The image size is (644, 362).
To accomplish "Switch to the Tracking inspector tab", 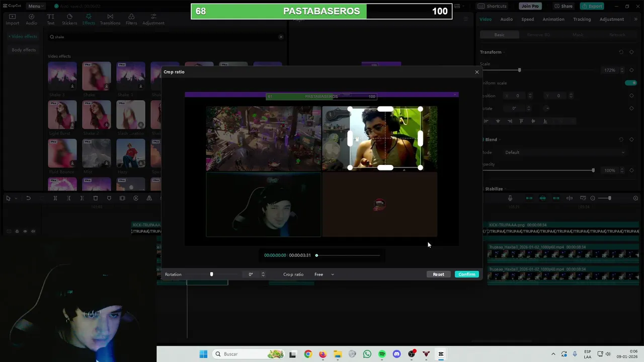I will [x=582, y=19].
